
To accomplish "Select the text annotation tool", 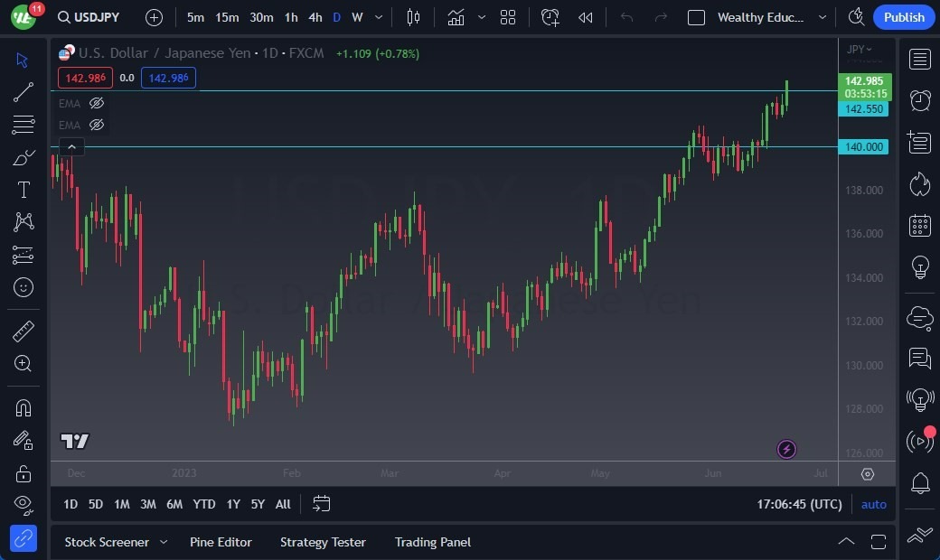I will (23, 189).
